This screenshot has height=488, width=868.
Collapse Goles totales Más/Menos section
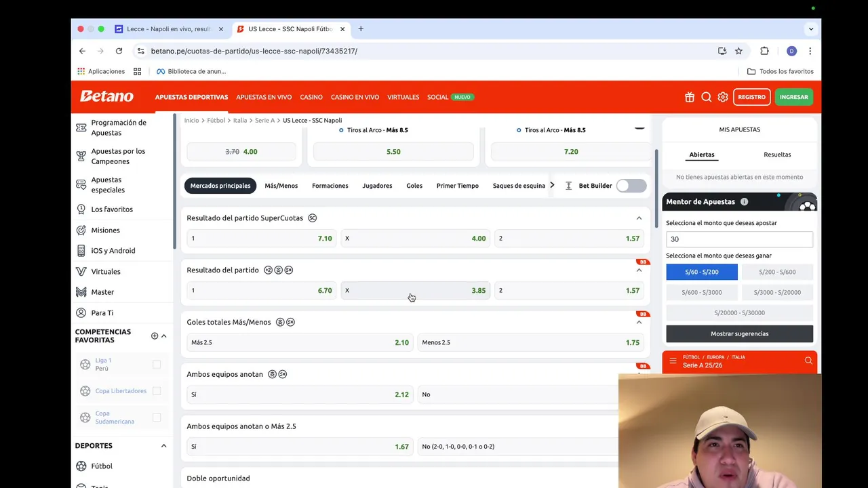639,322
